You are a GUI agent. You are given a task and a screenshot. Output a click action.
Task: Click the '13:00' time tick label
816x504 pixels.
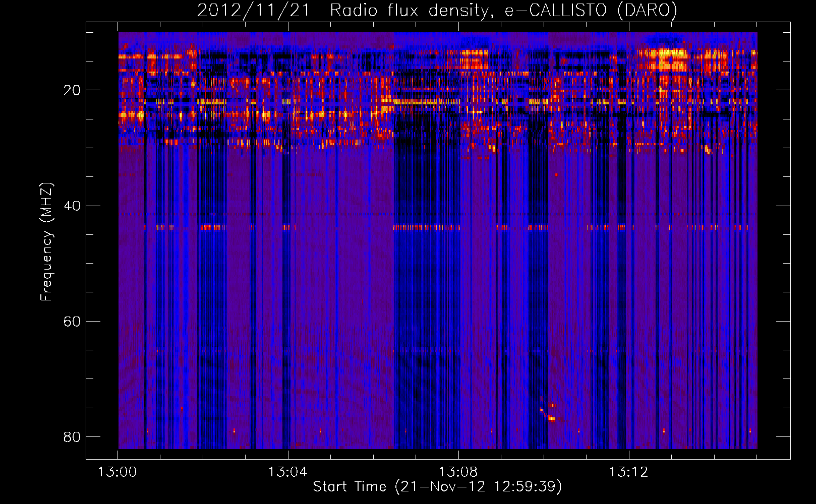coord(118,472)
